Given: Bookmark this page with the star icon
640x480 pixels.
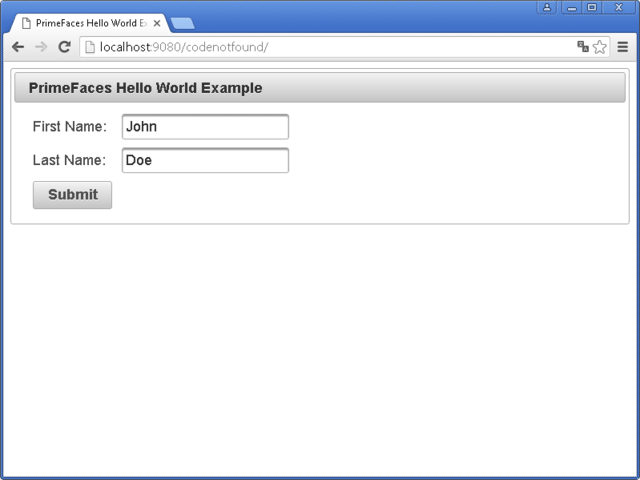Looking at the screenshot, I should (x=600, y=47).
